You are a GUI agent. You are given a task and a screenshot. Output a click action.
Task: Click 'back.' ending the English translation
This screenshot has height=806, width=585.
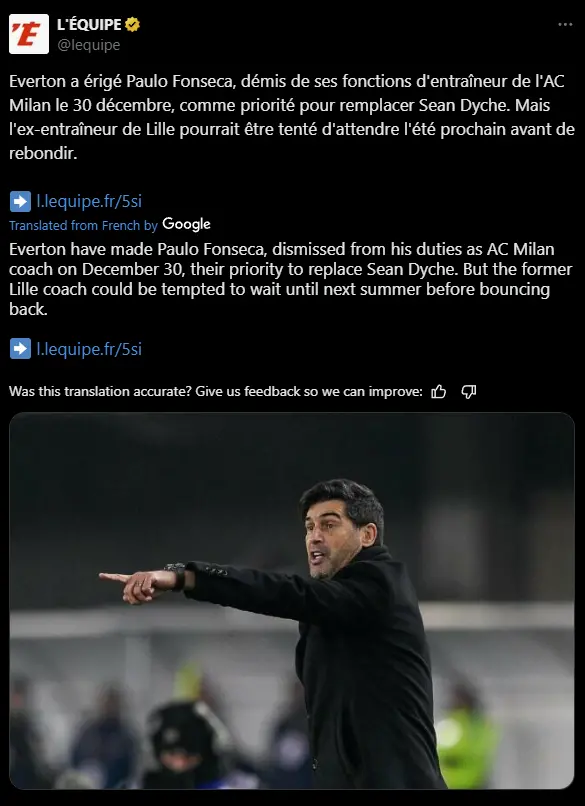(x=28, y=309)
